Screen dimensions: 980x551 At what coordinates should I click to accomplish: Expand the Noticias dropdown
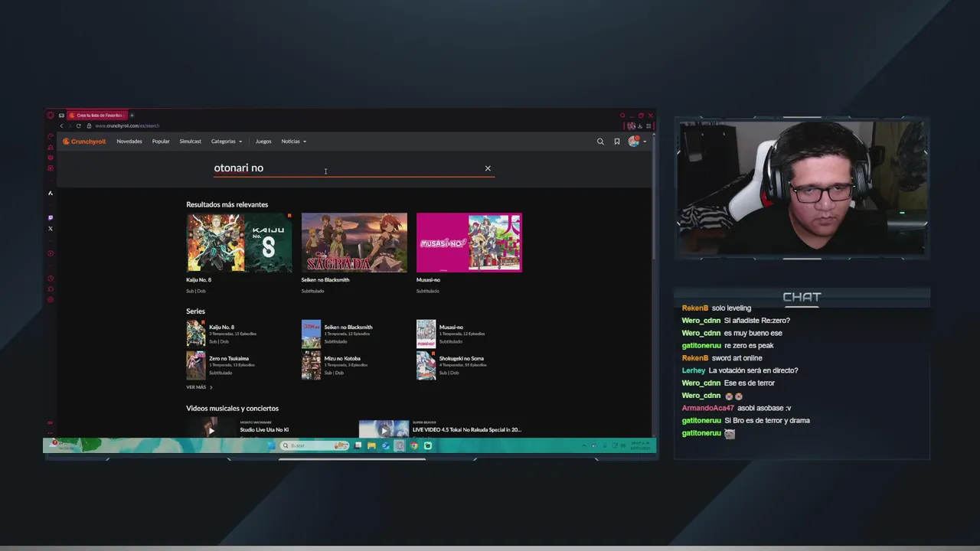294,142
